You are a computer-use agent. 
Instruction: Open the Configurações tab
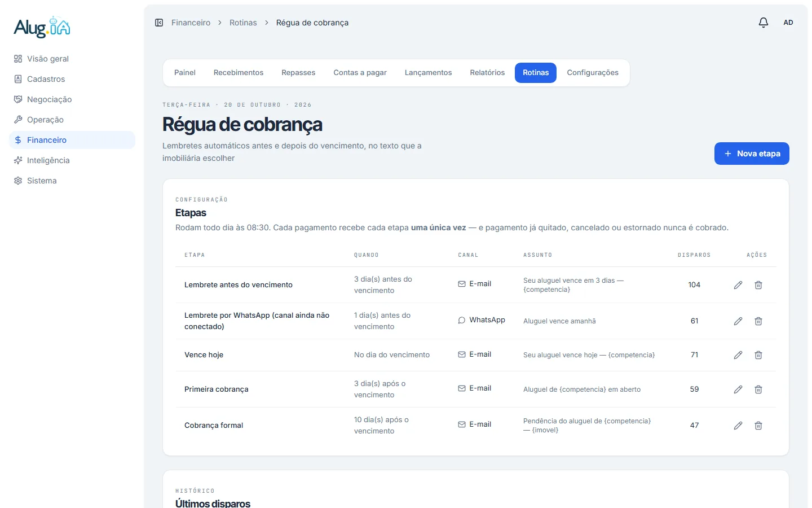pos(593,73)
